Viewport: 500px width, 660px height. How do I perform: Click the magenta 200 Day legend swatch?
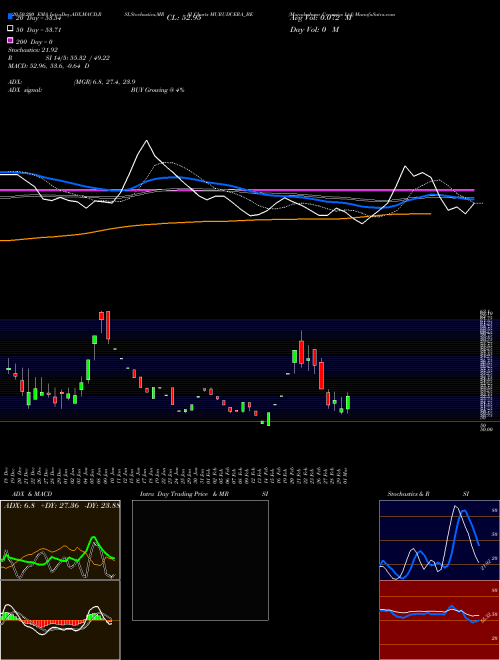10,40
